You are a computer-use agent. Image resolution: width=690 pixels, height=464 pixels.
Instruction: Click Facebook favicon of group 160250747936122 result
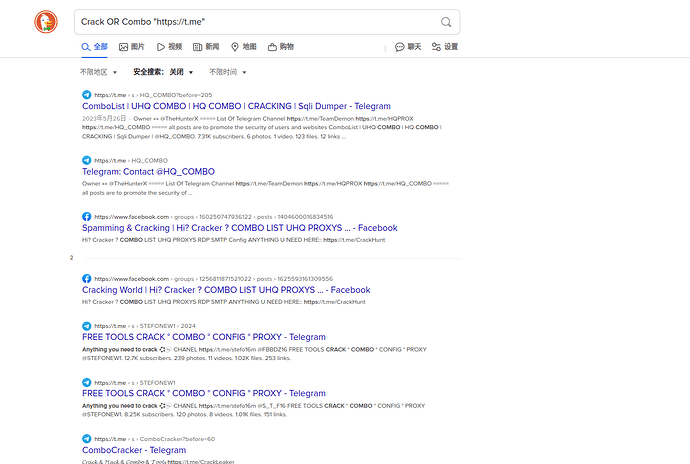[x=87, y=217]
